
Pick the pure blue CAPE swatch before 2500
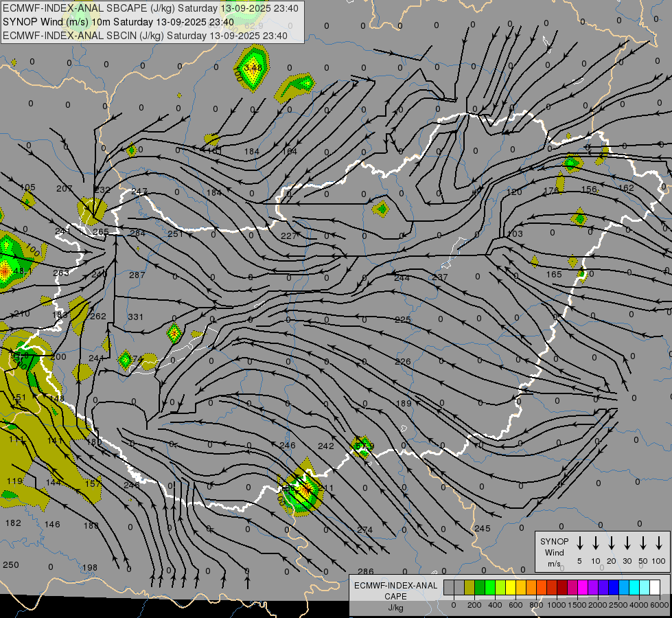tap(613, 587)
